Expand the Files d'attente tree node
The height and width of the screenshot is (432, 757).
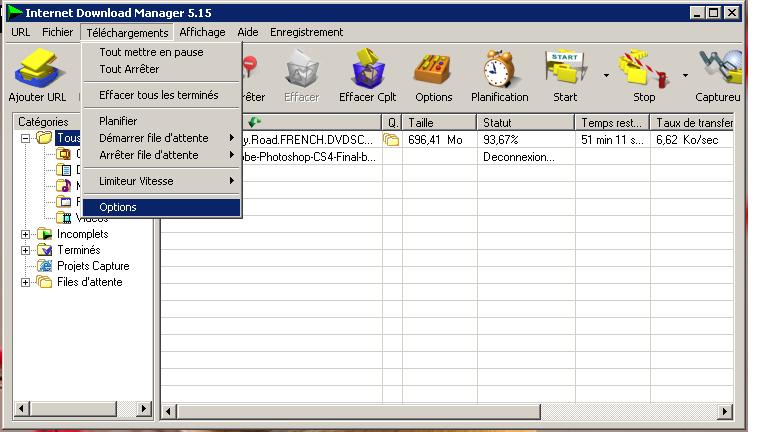pyautogui.click(x=25, y=282)
